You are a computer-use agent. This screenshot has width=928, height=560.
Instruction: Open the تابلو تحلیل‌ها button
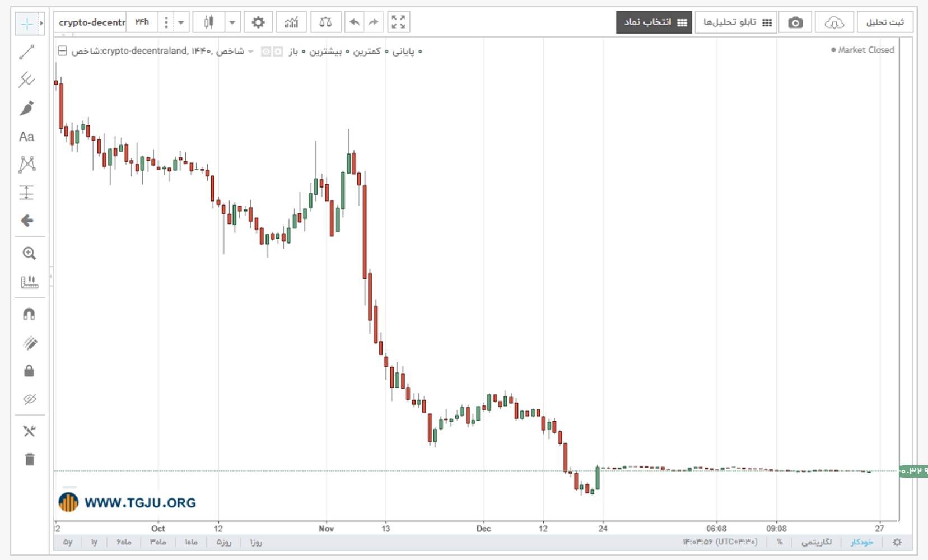[x=736, y=22]
